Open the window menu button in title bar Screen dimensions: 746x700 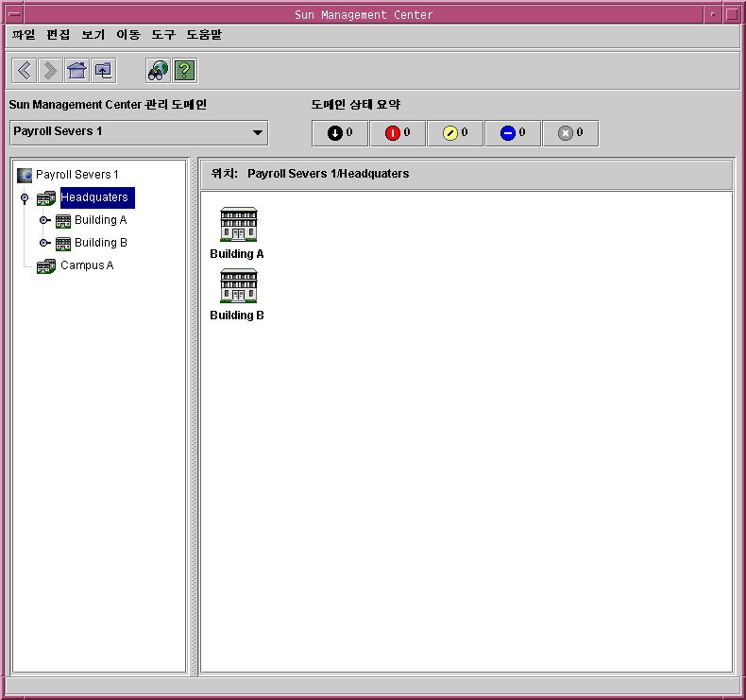coord(15,14)
